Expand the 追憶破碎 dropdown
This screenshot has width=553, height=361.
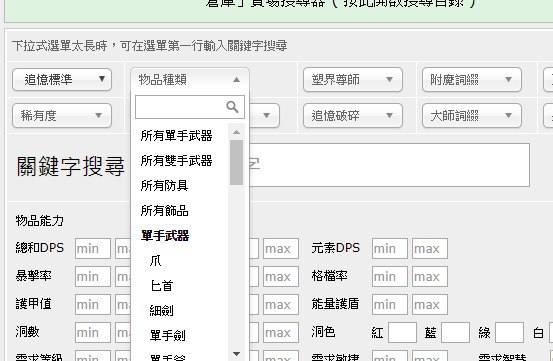(x=353, y=115)
